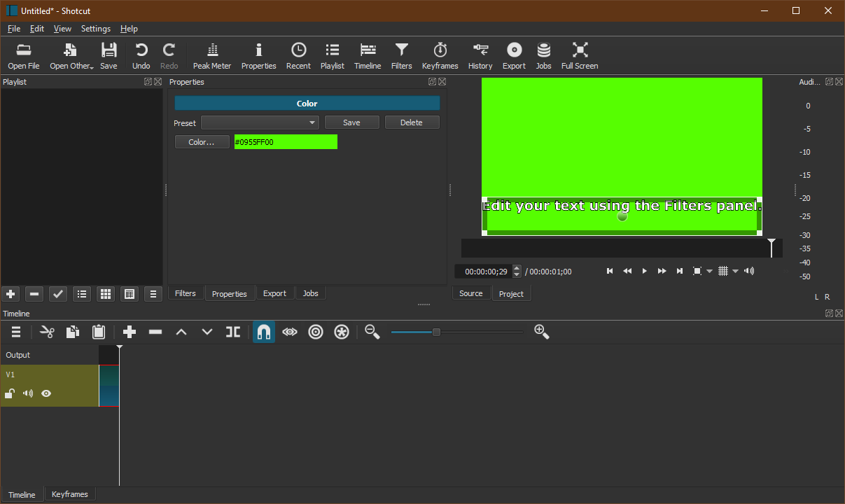Show the Peak Meter panel
Screen dimensions: 845x504
[212, 56]
